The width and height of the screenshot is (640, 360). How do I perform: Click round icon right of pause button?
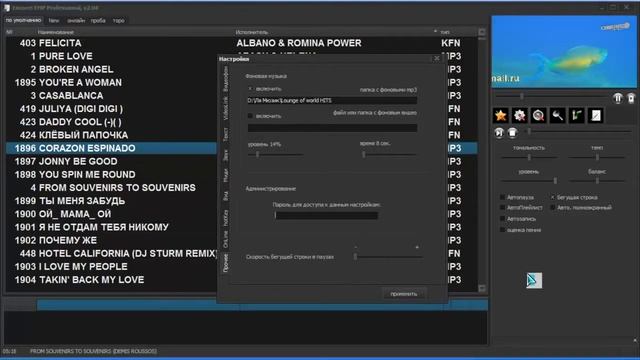click(631, 98)
